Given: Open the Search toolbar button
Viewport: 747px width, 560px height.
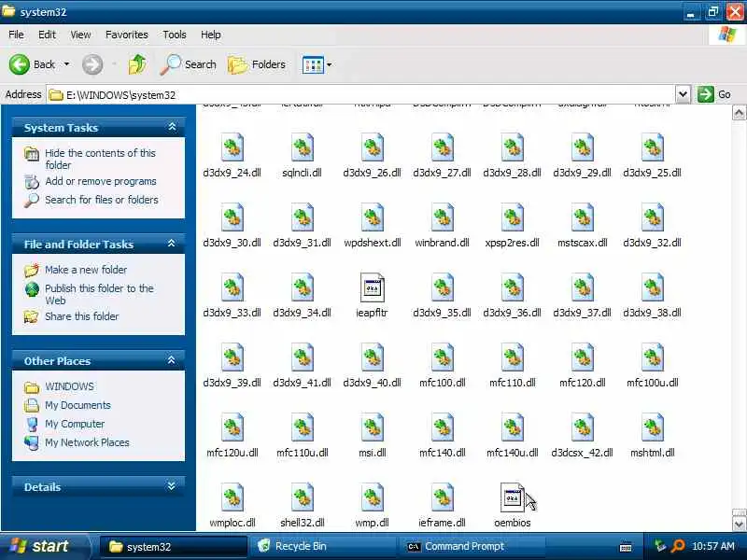Looking at the screenshot, I should click(x=189, y=64).
